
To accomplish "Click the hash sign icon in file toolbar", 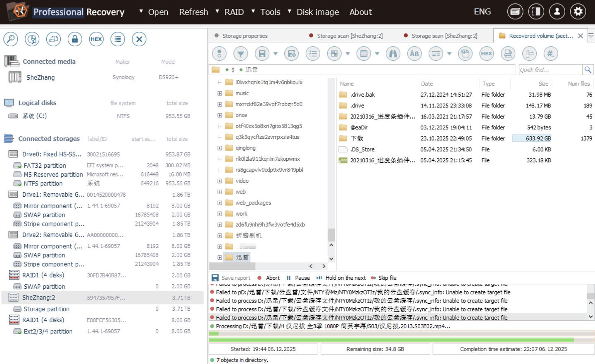I will click(x=550, y=53).
